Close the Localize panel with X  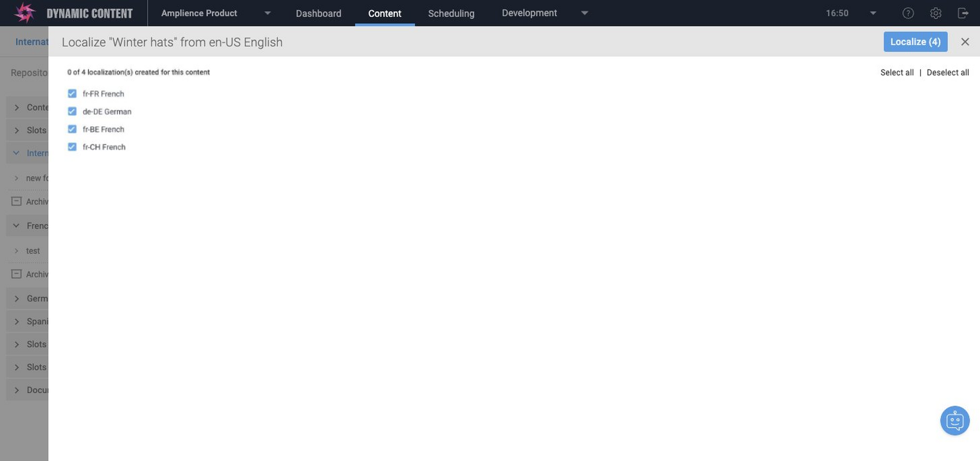tap(965, 42)
